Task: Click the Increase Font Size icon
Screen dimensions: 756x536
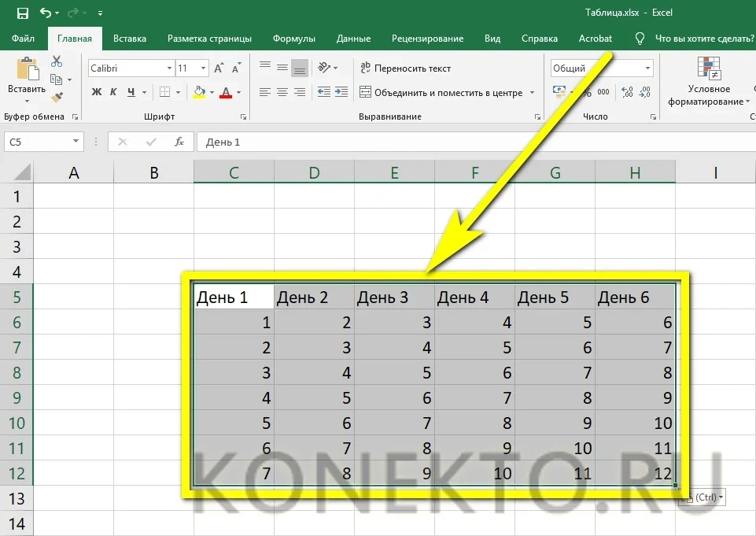Action: click(219, 68)
